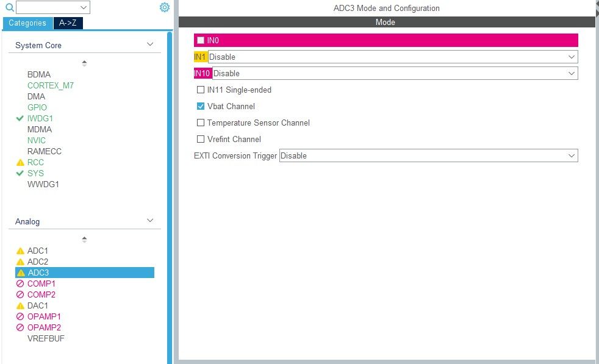
Task: Click the pink IN10 label
Action: pyautogui.click(x=203, y=73)
